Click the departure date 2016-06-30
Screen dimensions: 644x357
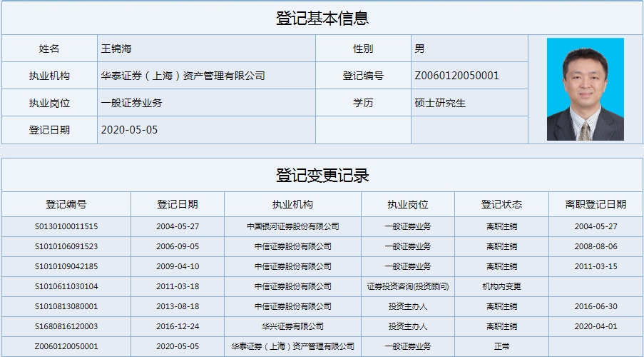click(x=596, y=306)
